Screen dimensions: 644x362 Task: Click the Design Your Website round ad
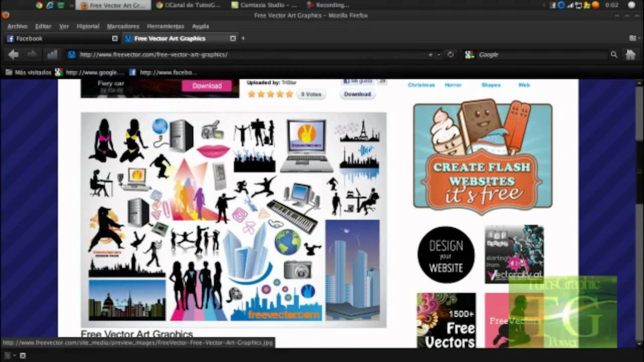[446, 254]
